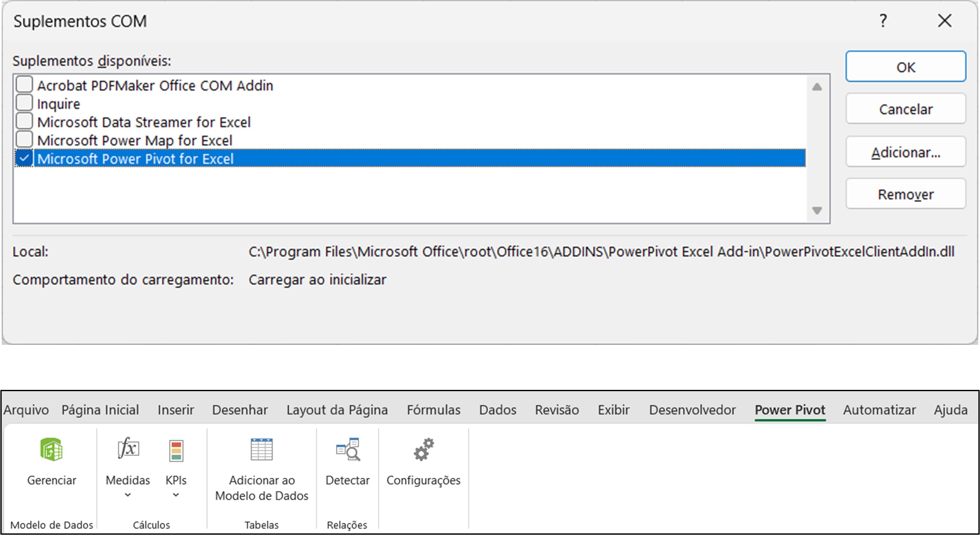Screen dimensions: 980x535
Task: Click the add-ins list scroll down arrow
Action: (x=817, y=210)
